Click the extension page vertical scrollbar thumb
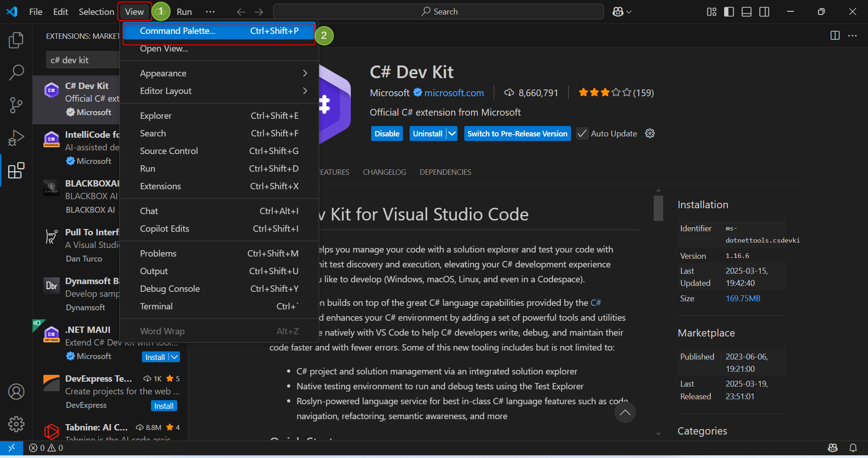Screen dimensions: 868x458 pyautogui.click(x=658, y=208)
